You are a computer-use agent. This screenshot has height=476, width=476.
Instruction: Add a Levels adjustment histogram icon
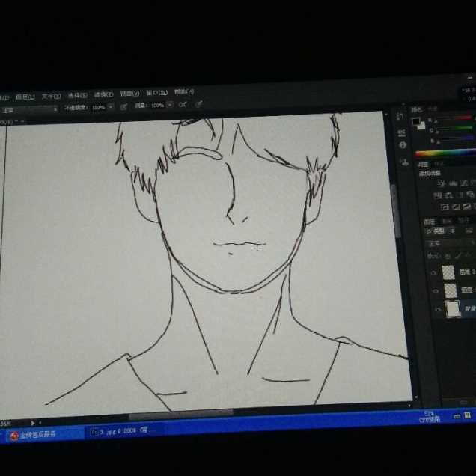click(x=453, y=183)
